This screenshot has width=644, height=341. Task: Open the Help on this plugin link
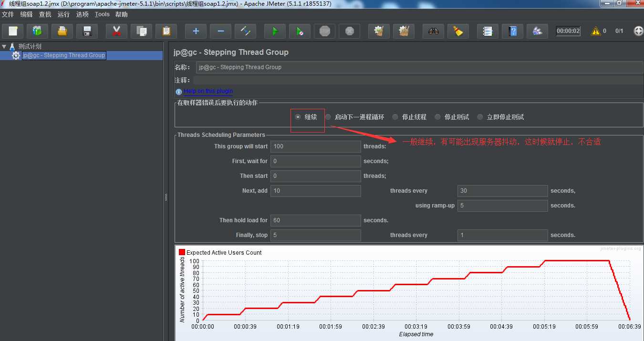click(x=208, y=91)
